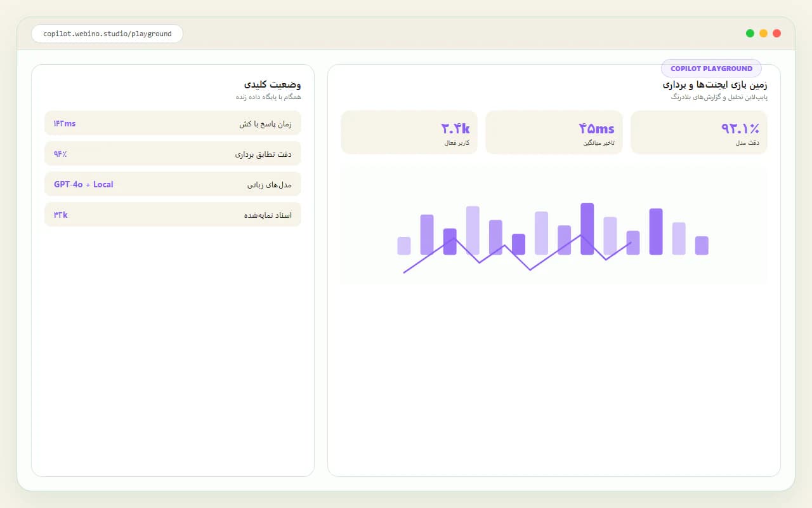The image size is (812, 508).
Task: Click the دقت تطابق برداری label
Action: [x=263, y=154]
